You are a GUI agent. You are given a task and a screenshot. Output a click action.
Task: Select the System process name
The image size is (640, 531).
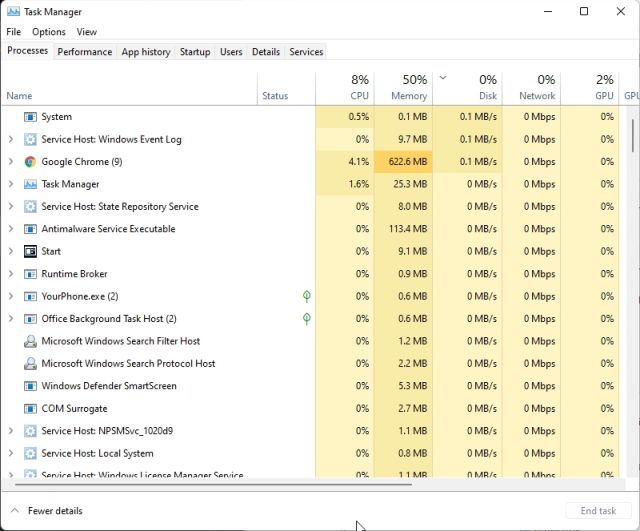(56, 117)
